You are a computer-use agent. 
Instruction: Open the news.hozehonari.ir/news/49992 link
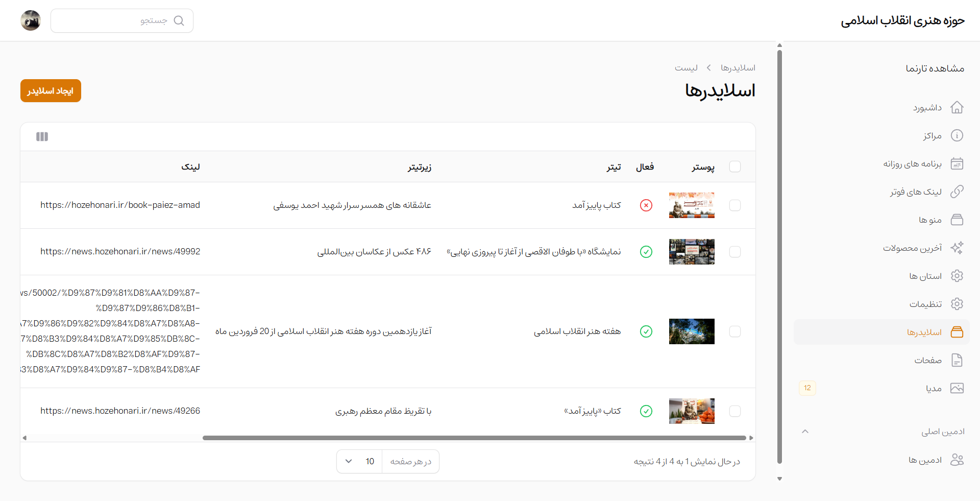pyautogui.click(x=120, y=252)
